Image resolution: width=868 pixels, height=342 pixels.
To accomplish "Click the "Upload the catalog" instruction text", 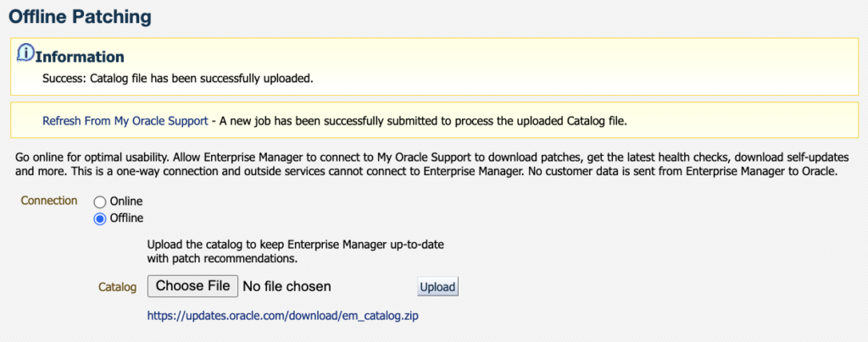I will pyautogui.click(x=296, y=251).
